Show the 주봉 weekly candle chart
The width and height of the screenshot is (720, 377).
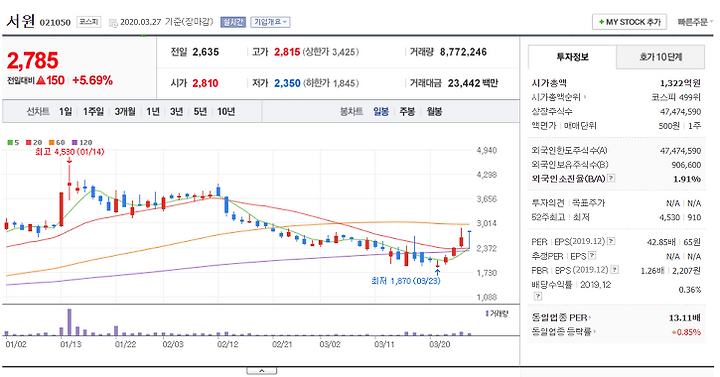pos(407,112)
